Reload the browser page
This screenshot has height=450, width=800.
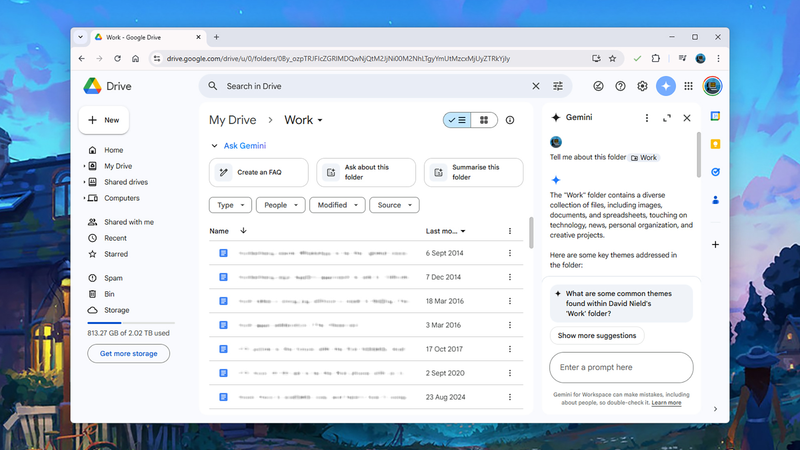click(117, 58)
